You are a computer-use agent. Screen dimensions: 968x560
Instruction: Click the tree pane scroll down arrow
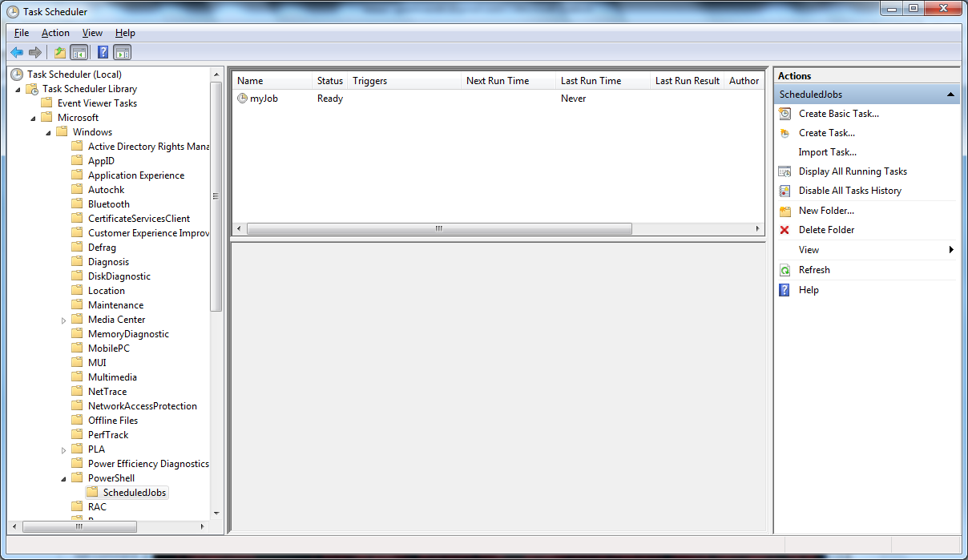click(216, 514)
